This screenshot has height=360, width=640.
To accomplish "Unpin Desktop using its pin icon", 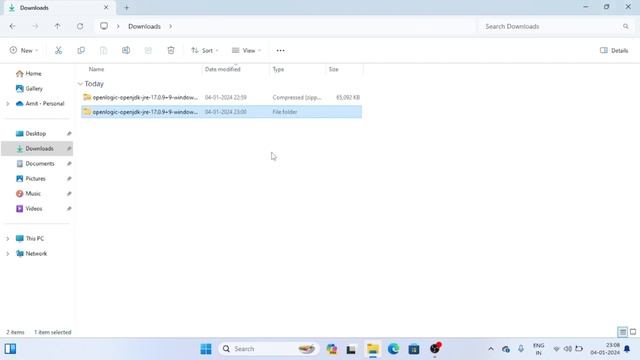I will coord(69,133).
